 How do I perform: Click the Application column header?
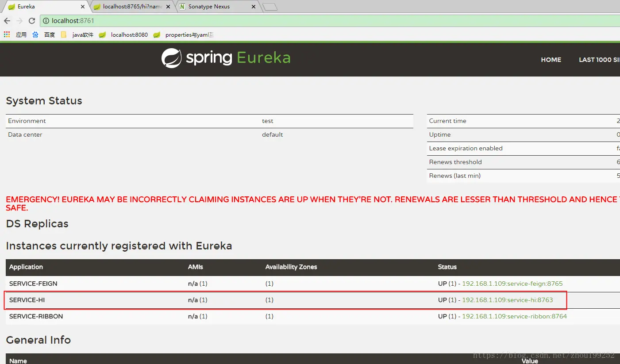(26, 267)
